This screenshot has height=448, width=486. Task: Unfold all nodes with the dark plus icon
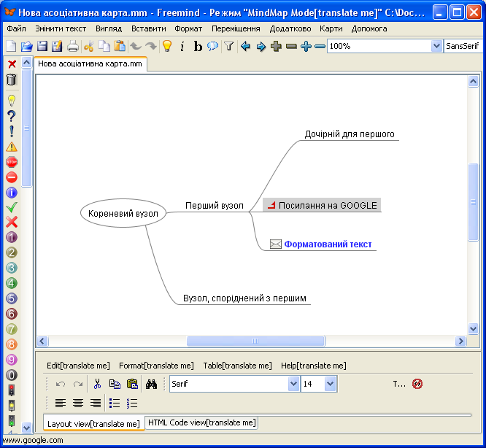point(276,46)
